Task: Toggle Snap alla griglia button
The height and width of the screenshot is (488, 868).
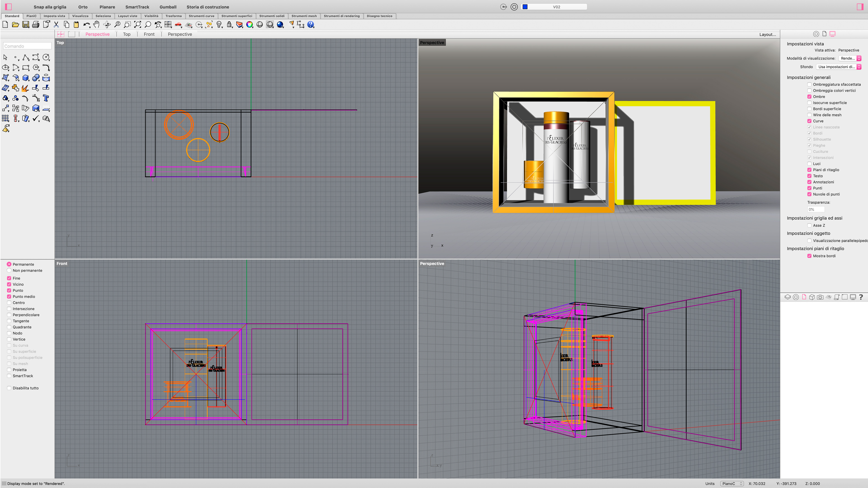Action: click(50, 7)
